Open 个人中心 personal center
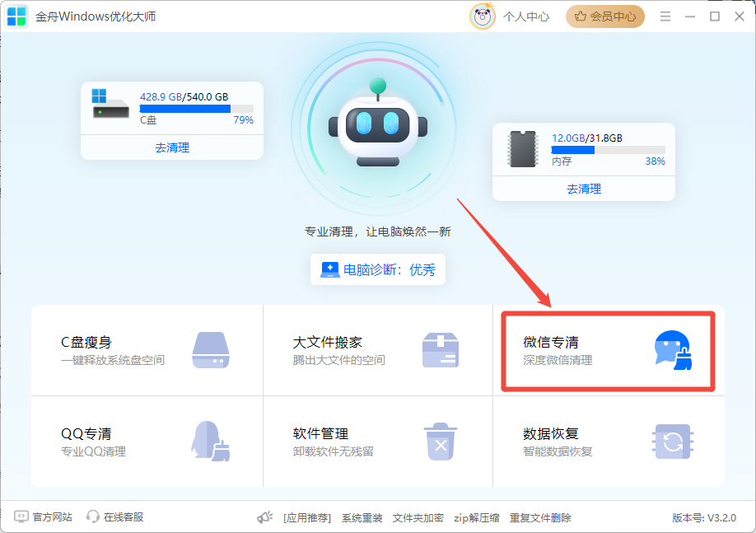The image size is (756, 533). coord(526,16)
